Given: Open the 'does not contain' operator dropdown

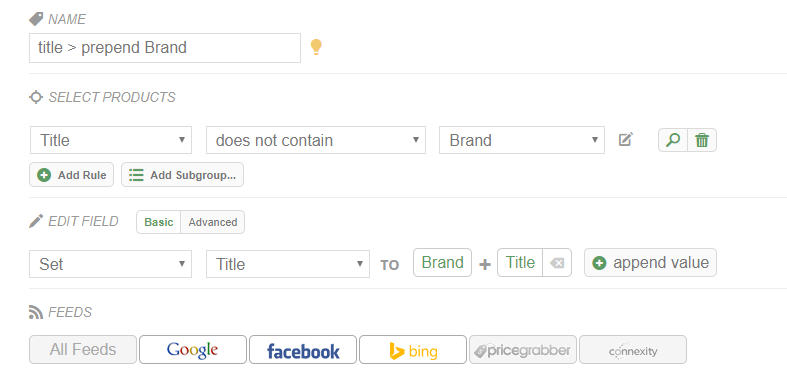Looking at the screenshot, I should point(316,140).
